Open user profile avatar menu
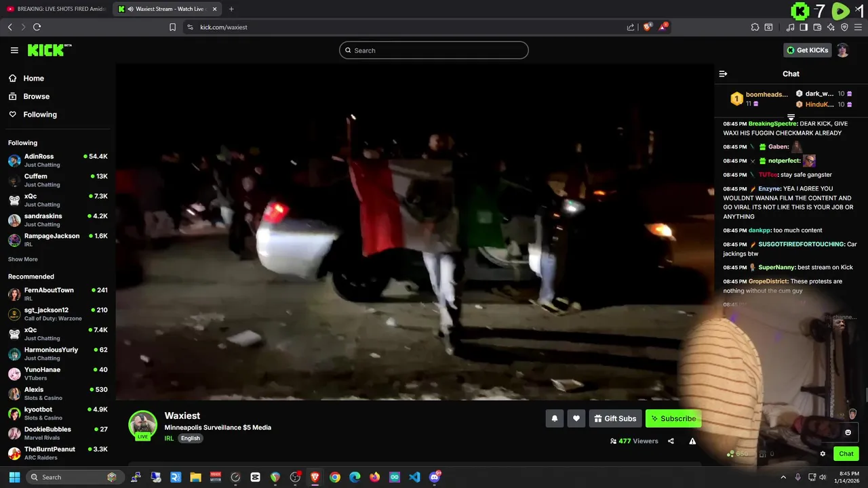The height and width of the screenshot is (488, 868). click(842, 50)
